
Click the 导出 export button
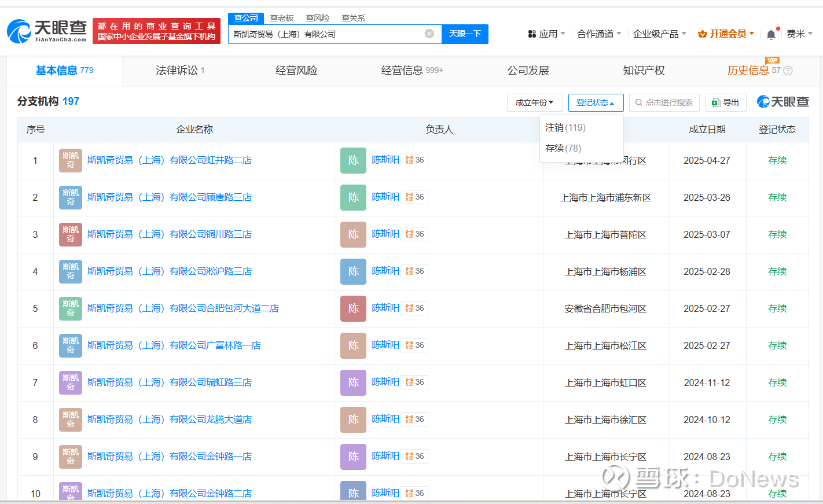click(x=725, y=102)
